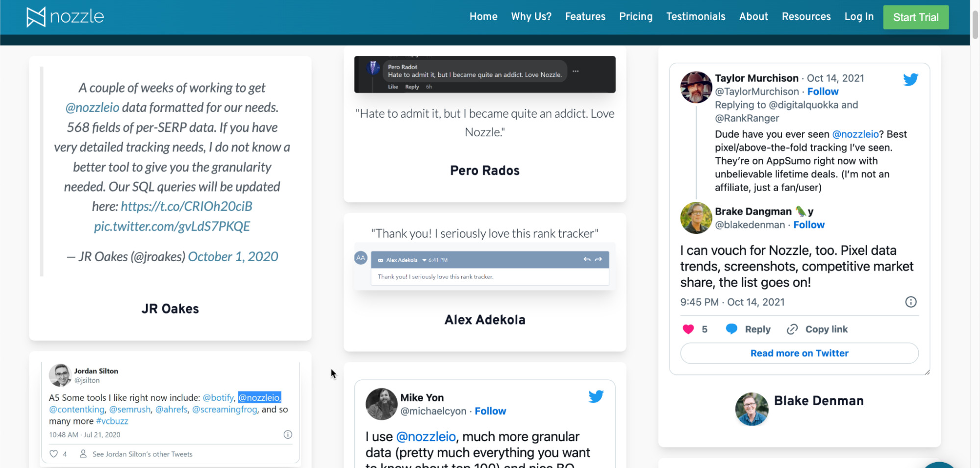The width and height of the screenshot is (980, 468).
Task: Select the Testimonials menu item
Action: pos(695,16)
